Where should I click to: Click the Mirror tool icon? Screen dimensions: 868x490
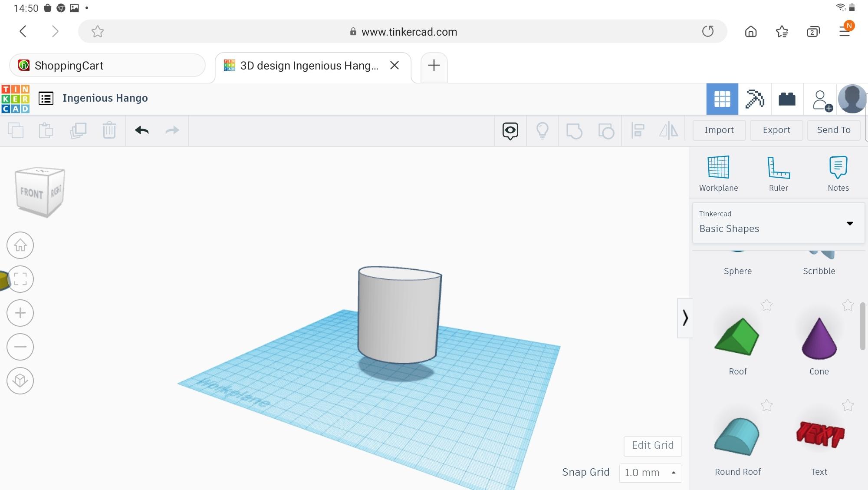coord(669,131)
